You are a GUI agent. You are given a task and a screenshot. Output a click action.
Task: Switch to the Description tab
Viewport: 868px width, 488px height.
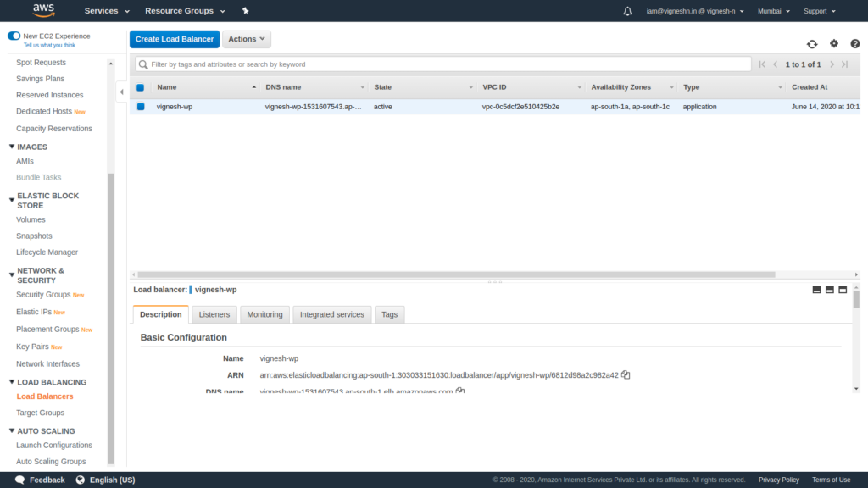point(160,314)
